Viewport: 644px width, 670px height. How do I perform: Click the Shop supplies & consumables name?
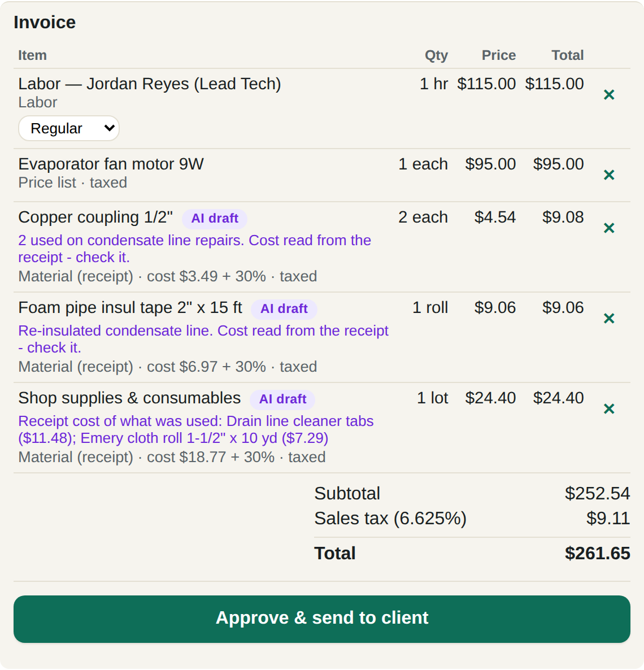(x=129, y=398)
